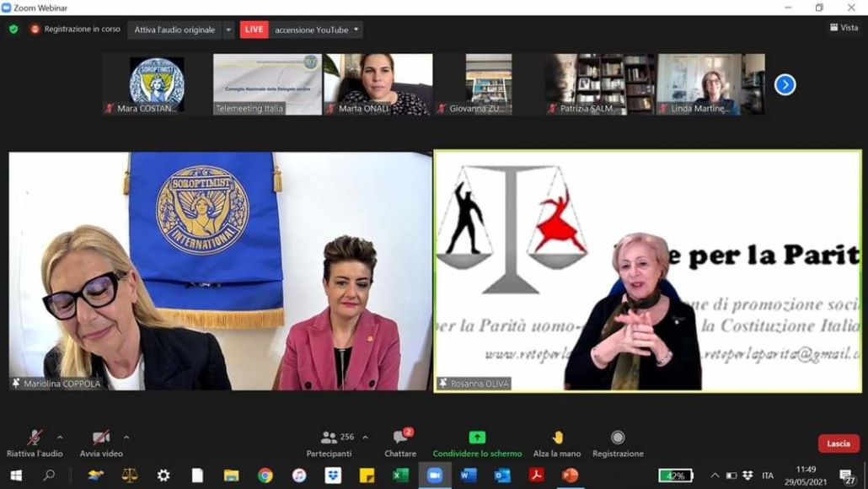868x489 pixels.
Task: Click red Lascia leave button
Action: pos(839,443)
